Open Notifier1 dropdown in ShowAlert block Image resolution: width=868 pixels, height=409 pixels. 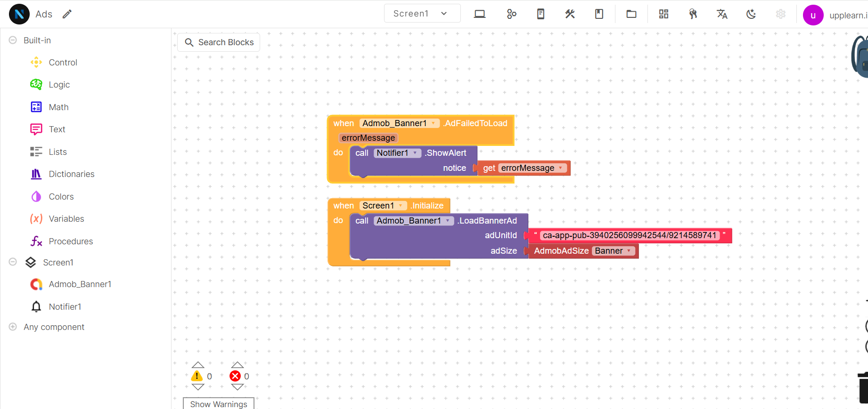pyautogui.click(x=397, y=153)
